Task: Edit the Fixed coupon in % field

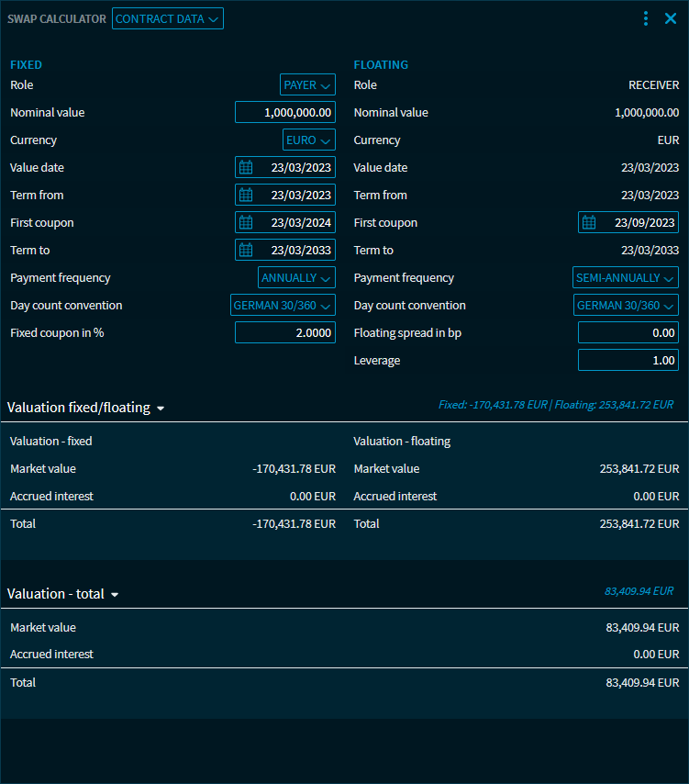Action: [285, 332]
